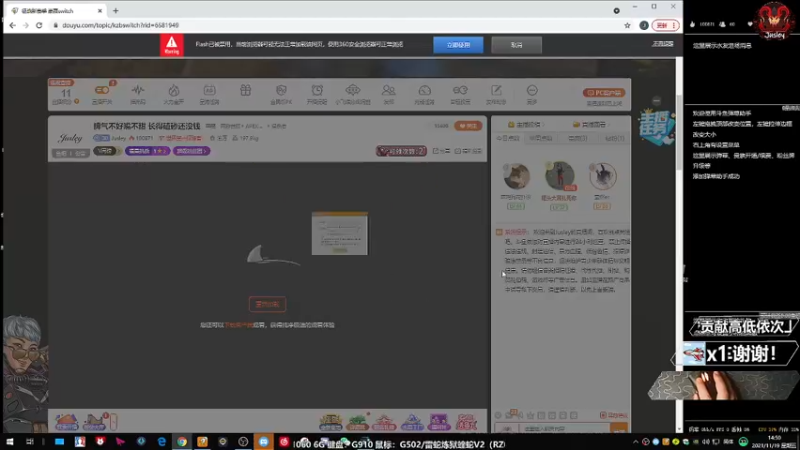Reload the Douyu page
The image size is (800, 450).
tap(39, 25)
